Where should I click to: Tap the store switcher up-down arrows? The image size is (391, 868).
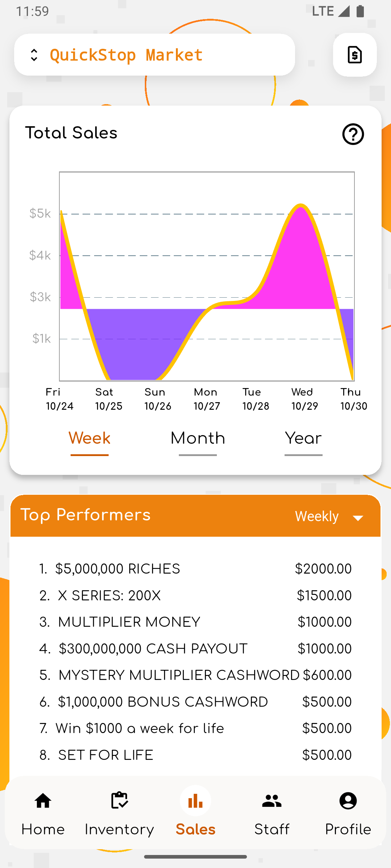(x=34, y=55)
